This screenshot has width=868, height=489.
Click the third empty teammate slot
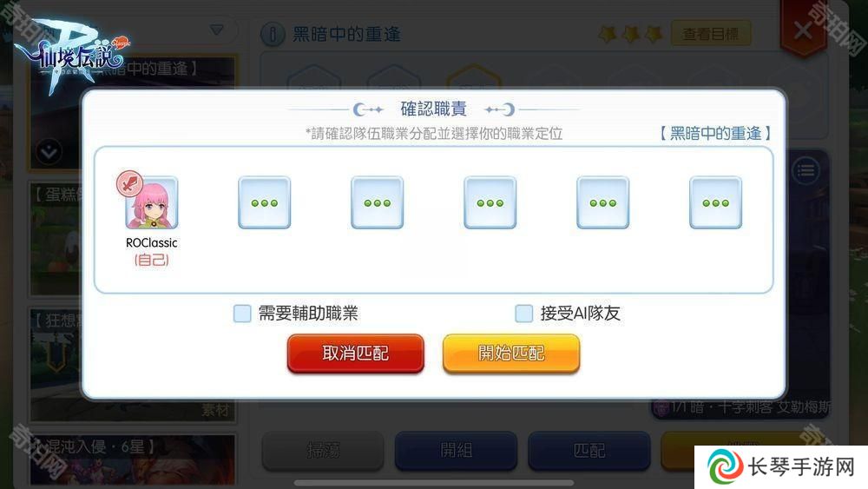click(378, 202)
